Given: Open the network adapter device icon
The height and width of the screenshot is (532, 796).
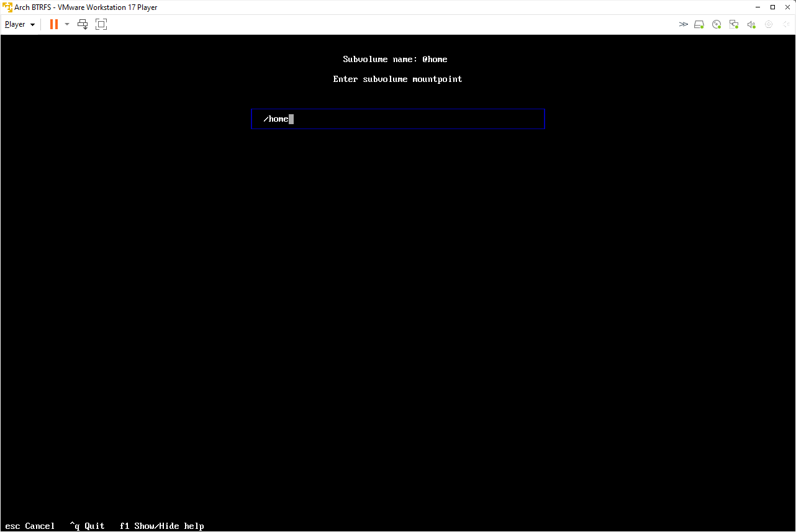Looking at the screenshot, I should pos(734,24).
